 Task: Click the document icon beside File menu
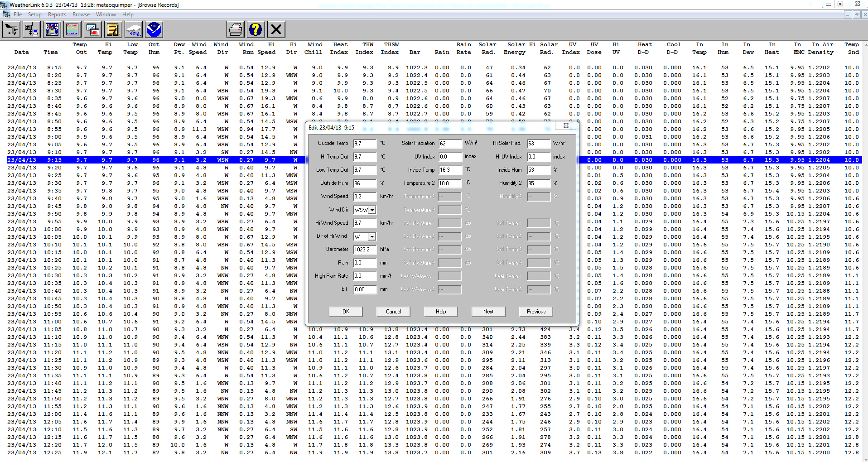coord(6,14)
